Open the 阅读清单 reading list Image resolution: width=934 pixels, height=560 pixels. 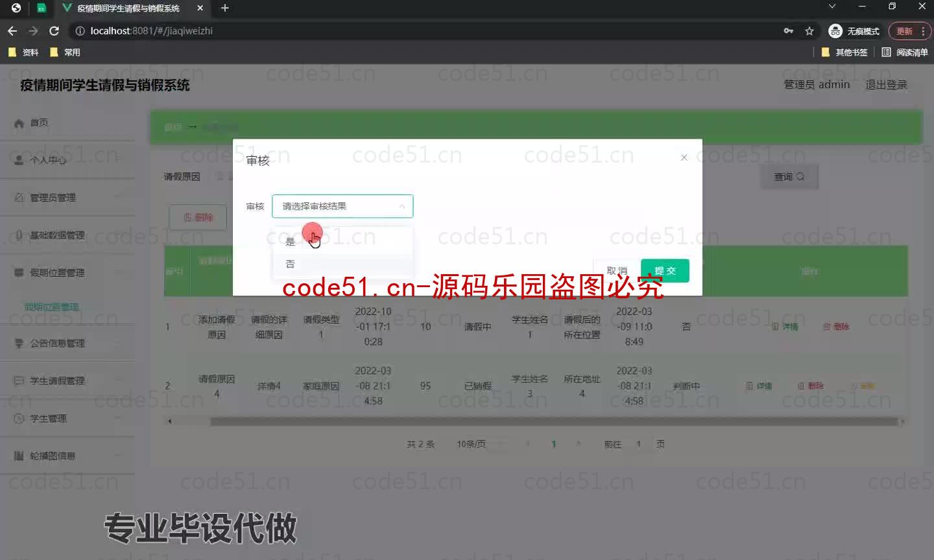[905, 52]
